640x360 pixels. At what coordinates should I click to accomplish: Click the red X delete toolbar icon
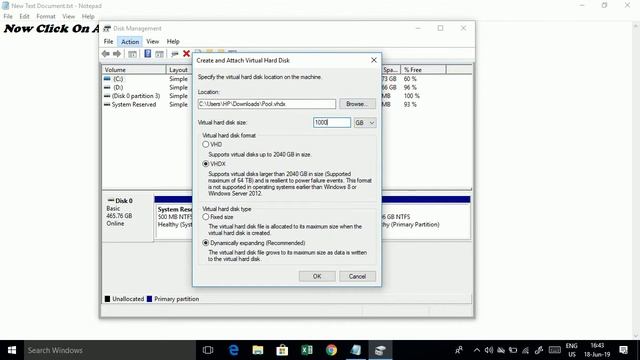pyautogui.click(x=187, y=54)
